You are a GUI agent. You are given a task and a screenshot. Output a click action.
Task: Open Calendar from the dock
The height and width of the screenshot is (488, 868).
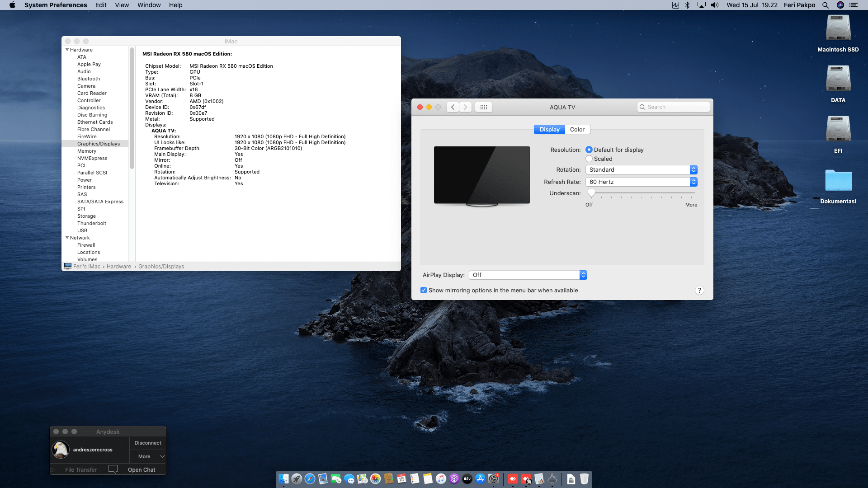[401, 479]
